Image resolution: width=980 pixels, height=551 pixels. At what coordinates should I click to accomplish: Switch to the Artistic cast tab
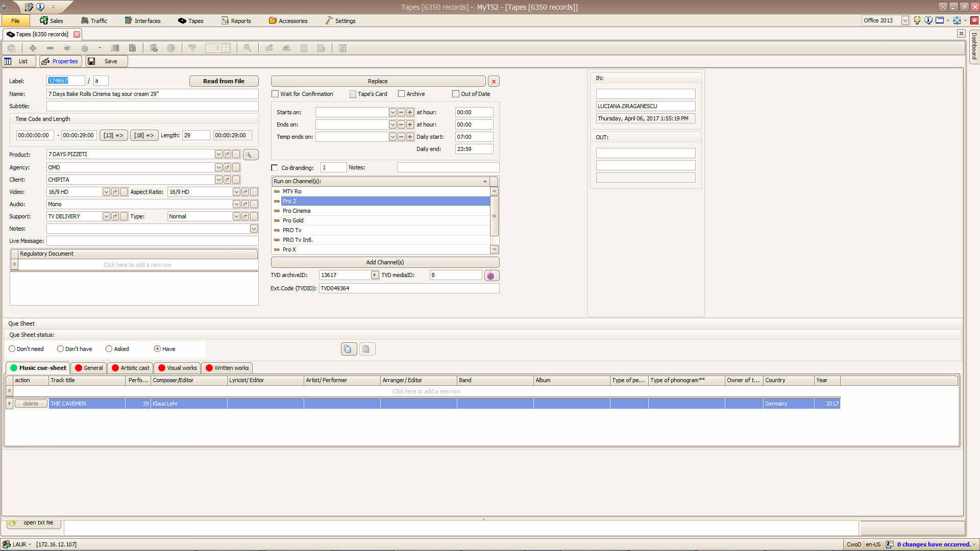[130, 368]
